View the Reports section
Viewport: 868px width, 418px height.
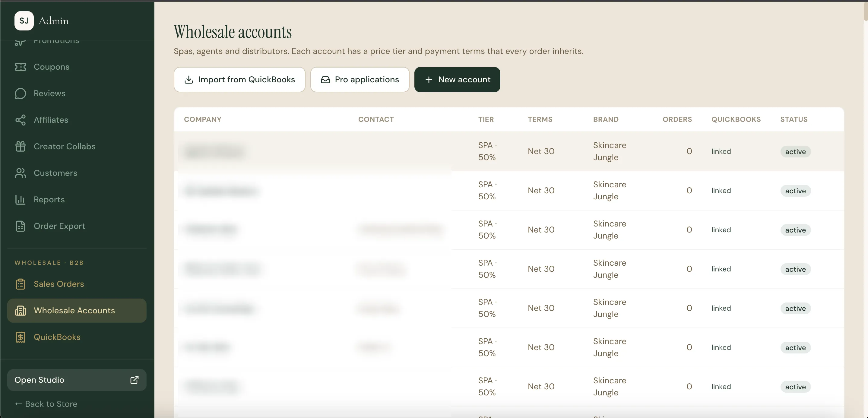point(77,200)
